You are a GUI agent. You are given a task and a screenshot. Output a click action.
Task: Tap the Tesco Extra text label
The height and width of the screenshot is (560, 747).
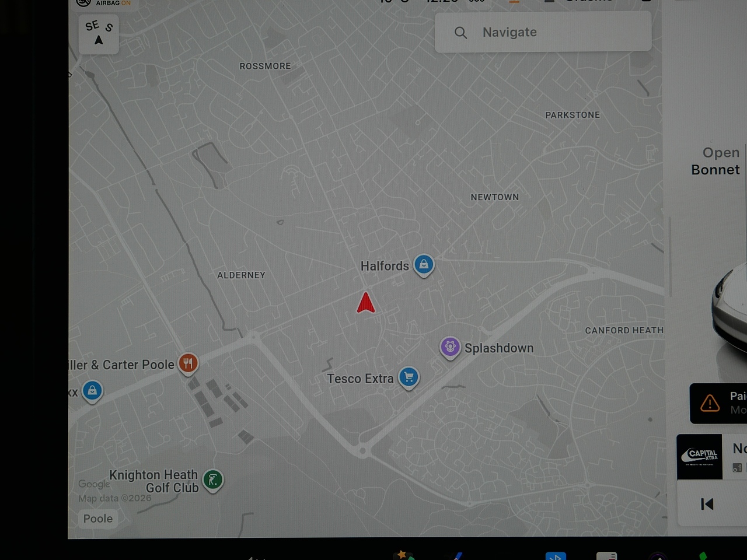[360, 379]
